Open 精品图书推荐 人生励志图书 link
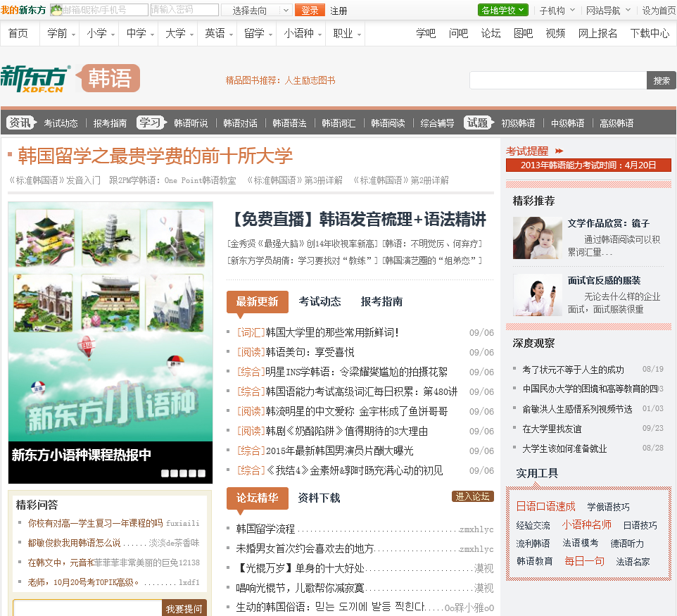Screen dimensions: 677x616 (x=280, y=80)
